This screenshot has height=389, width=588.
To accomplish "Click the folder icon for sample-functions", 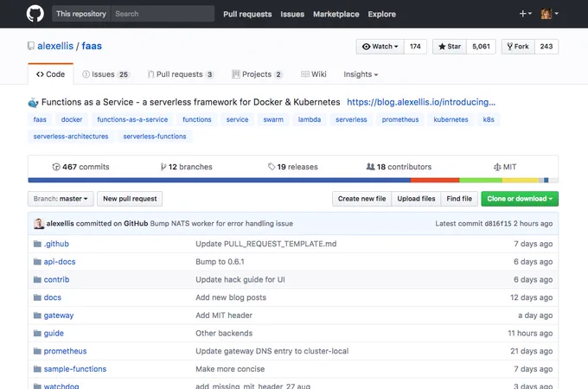I will click(37, 369).
